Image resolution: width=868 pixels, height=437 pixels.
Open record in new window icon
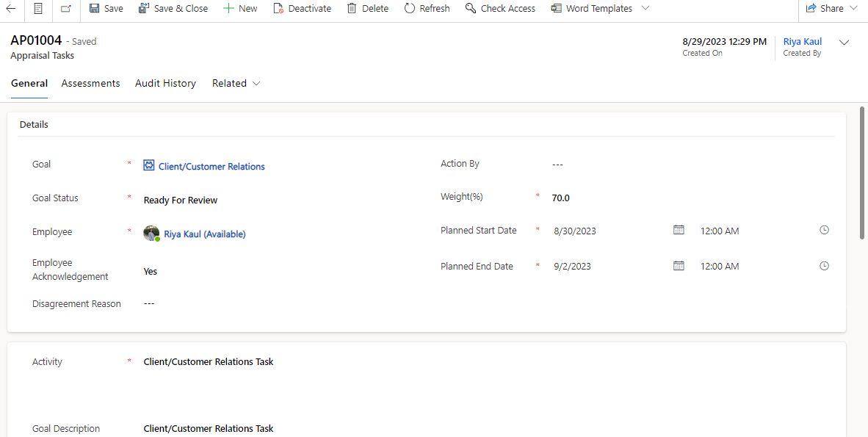66,8
